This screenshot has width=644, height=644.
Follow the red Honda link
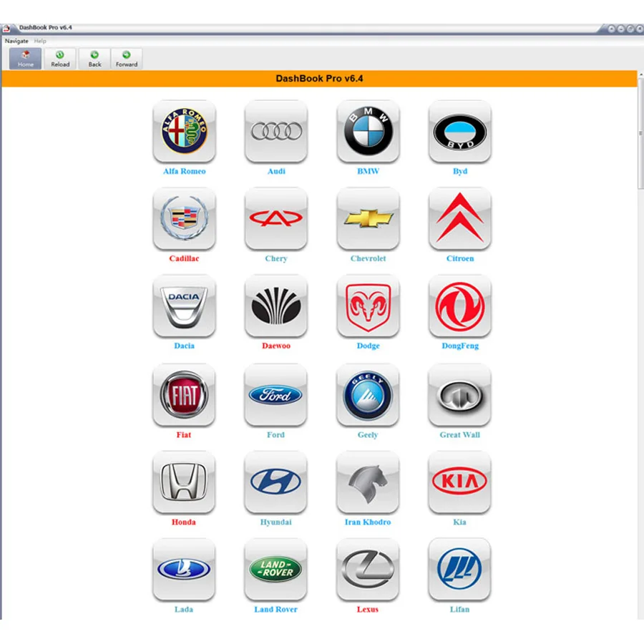point(184,522)
